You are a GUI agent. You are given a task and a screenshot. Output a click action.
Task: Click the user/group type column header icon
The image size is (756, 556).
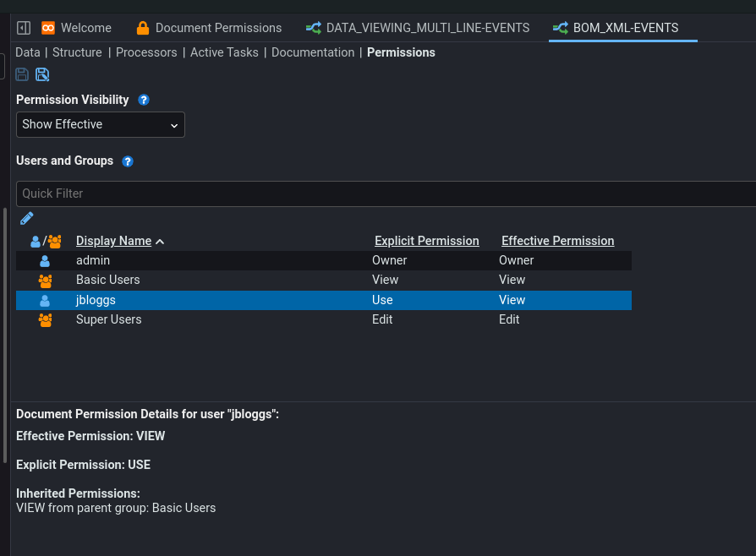tap(46, 241)
